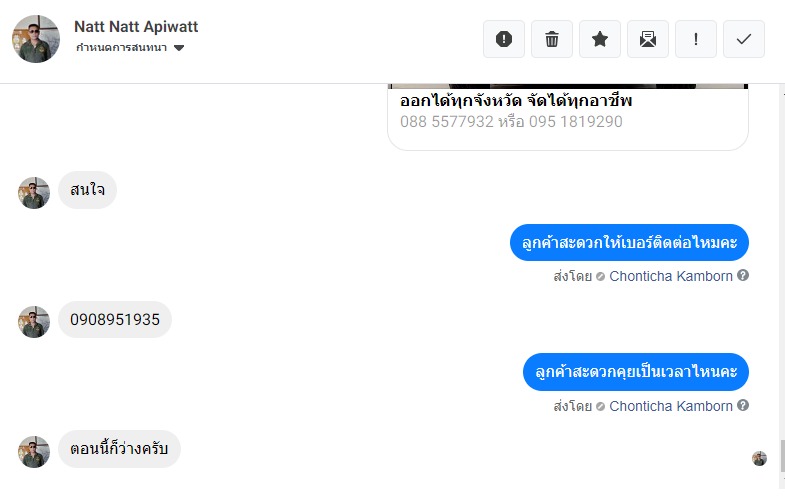Click the ลูกค้าสะดวกให้เบอร์ติดต่อไหมคะ blue message

point(629,243)
